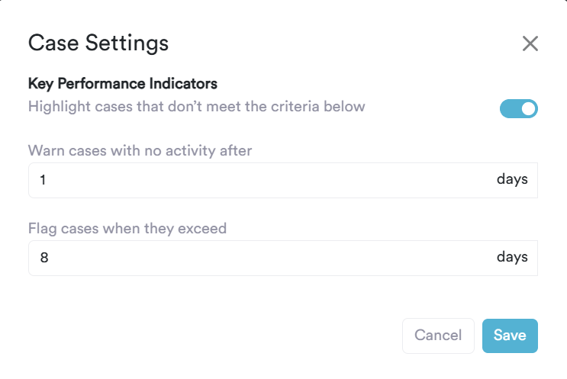Click the Flag cases when they exceed label

click(x=127, y=229)
